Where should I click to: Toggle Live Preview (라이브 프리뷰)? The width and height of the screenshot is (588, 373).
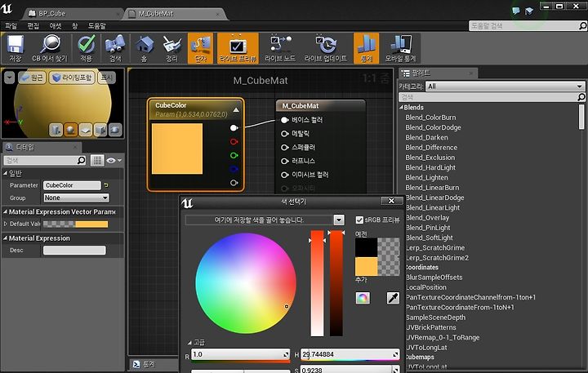pos(238,48)
